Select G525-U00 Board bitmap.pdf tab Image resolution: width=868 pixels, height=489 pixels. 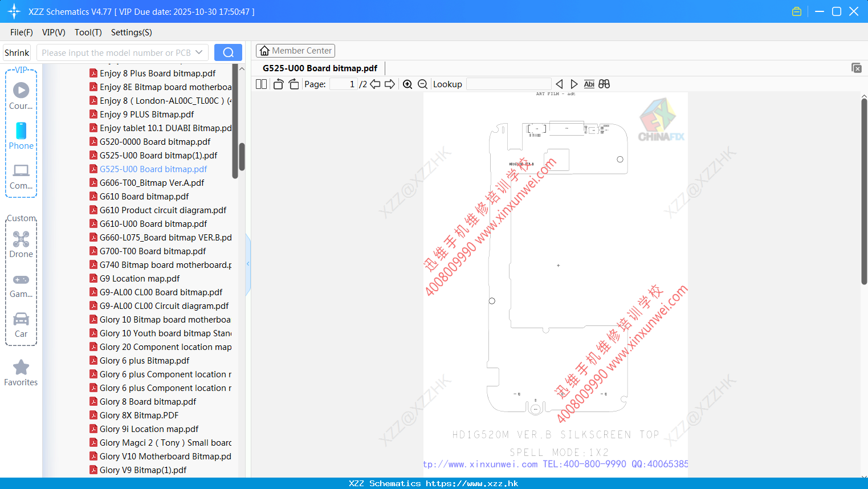(320, 68)
